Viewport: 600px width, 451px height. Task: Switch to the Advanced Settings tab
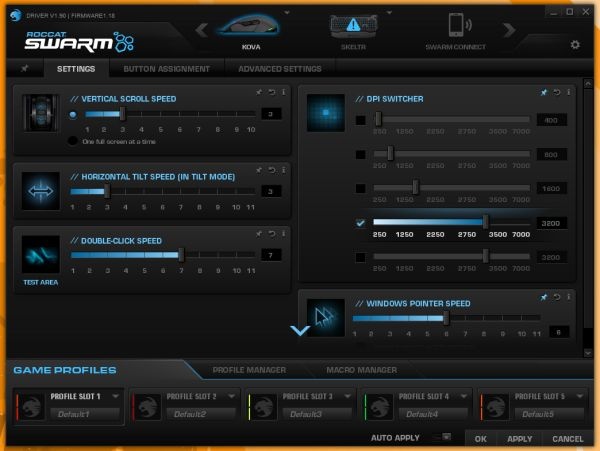tap(280, 69)
